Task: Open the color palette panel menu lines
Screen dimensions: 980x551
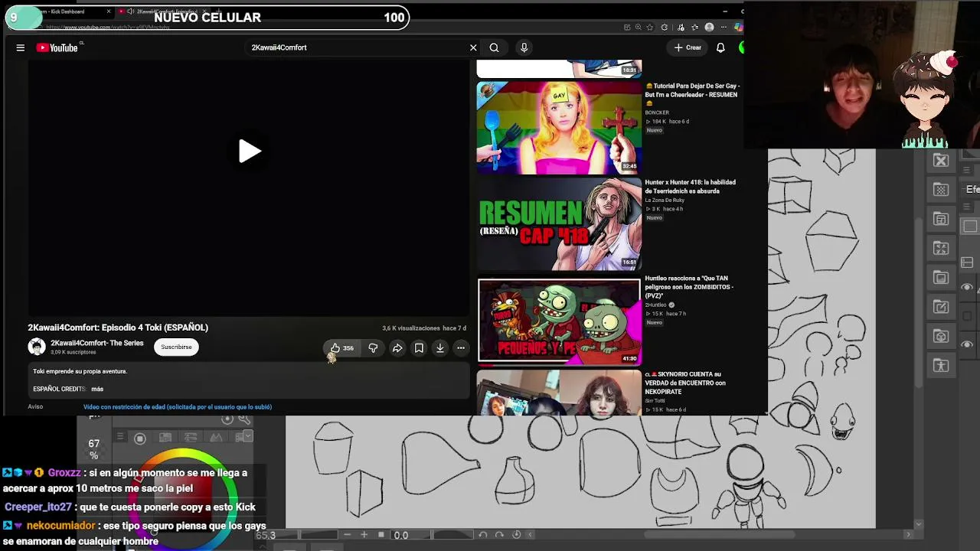Action: point(120,437)
